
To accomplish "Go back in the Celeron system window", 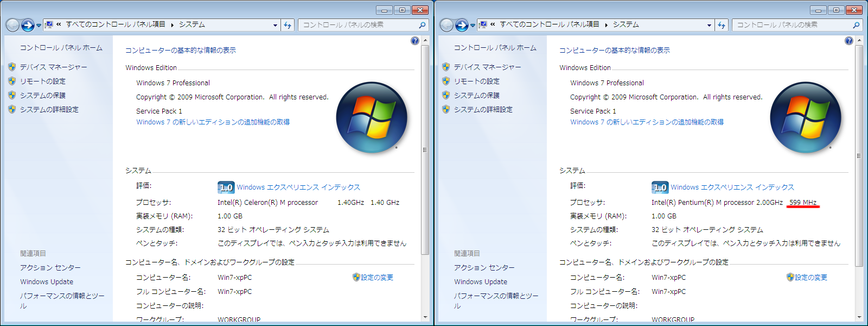I will click(x=12, y=25).
